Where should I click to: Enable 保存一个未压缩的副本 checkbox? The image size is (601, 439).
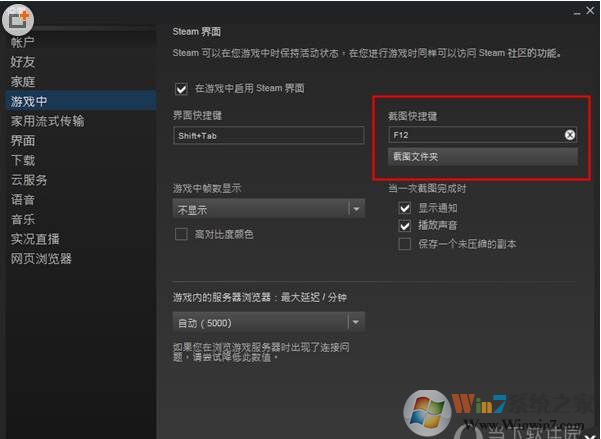pyautogui.click(x=405, y=244)
